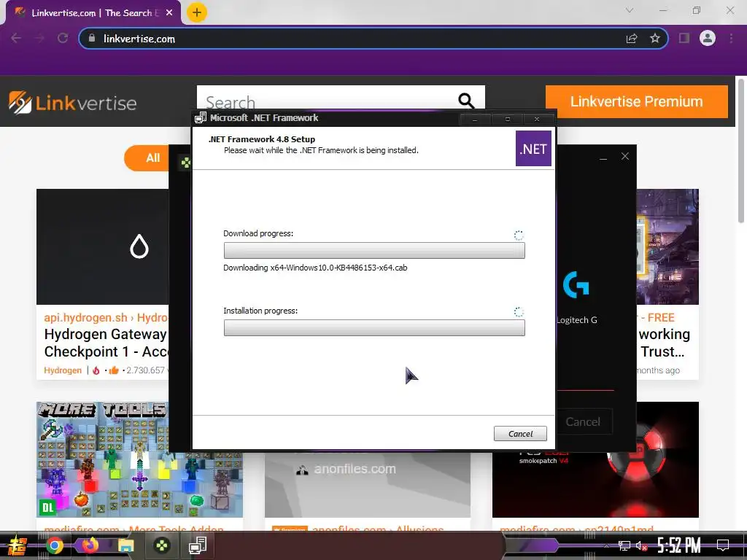Open the Chrome three-dot menu
Screen dimensions: 747x560
click(731, 38)
